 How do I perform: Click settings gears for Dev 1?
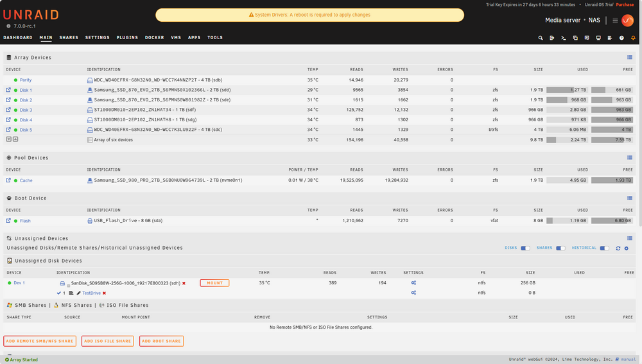click(413, 283)
